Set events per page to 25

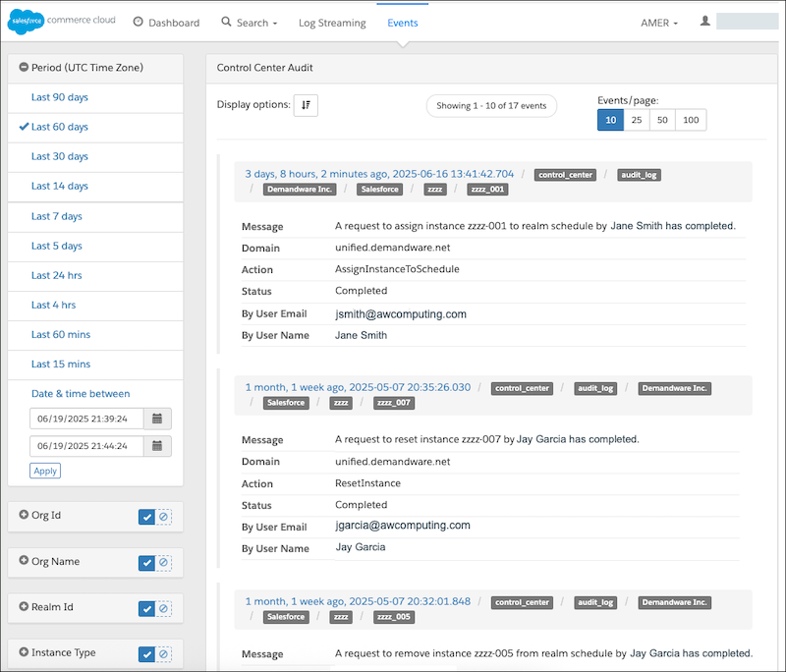[x=637, y=120]
